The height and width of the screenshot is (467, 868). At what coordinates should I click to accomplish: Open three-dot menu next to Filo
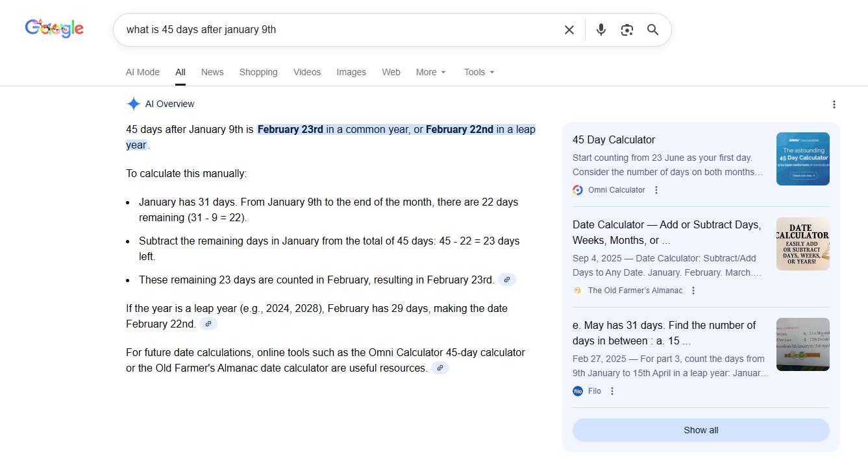[612, 391]
